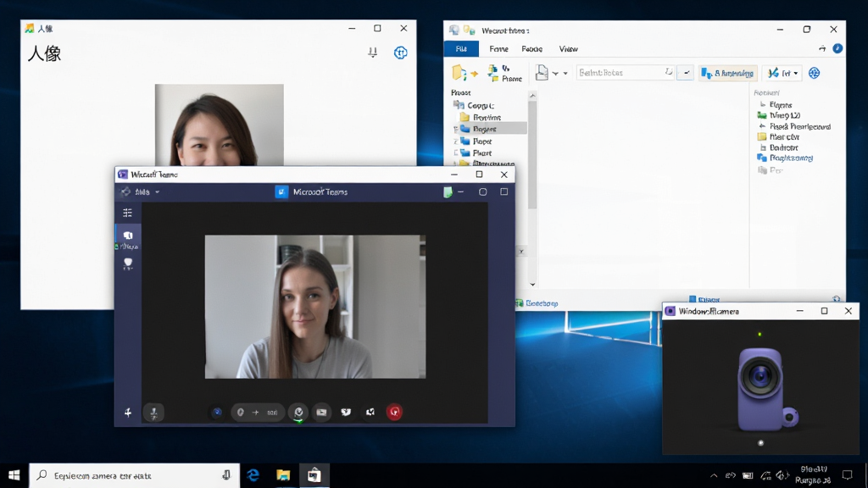Select the 'Paper' folder in navigation tree

(x=476, y=141)
